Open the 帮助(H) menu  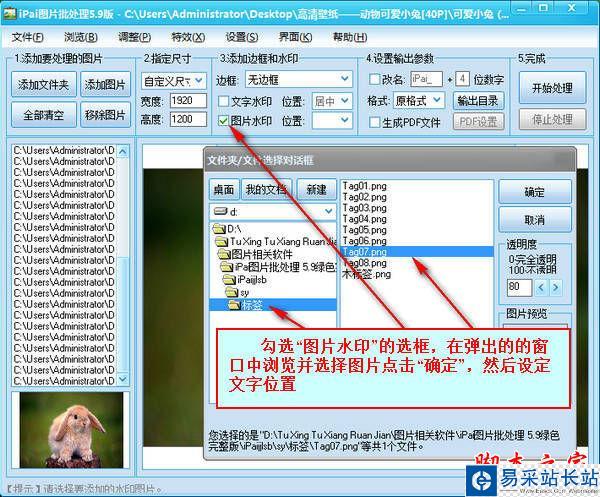coord(350,37)
